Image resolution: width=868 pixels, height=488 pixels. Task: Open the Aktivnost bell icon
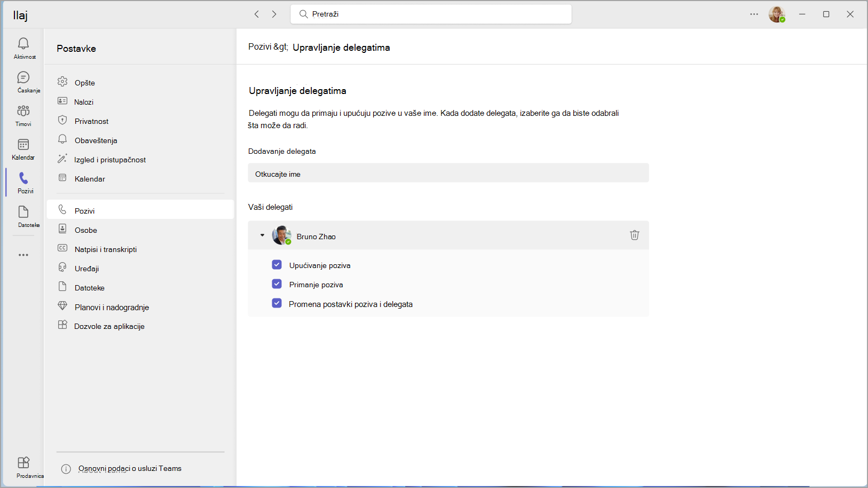click(x=23, y=43)
